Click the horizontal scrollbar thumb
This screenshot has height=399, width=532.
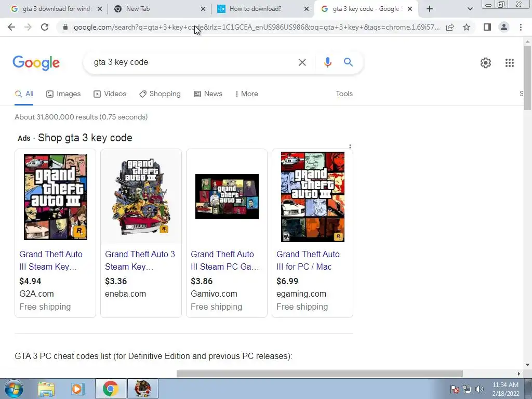[x=320, y=374]
